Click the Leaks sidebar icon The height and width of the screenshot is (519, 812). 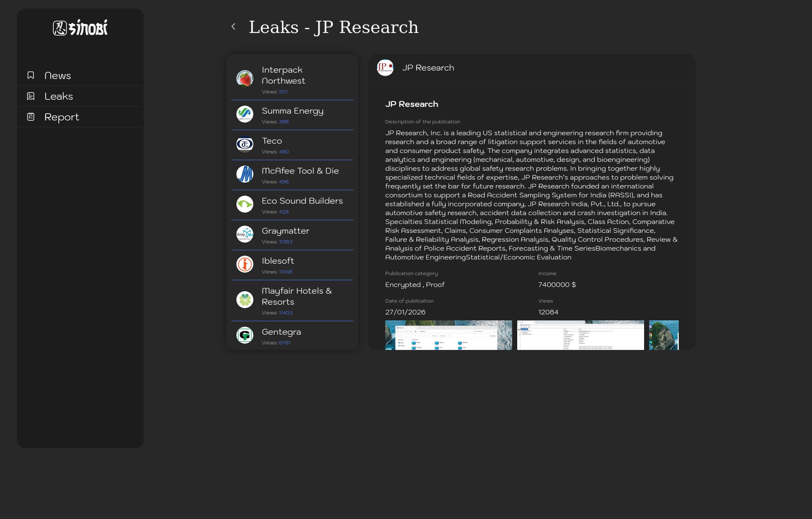tap(31, 96)
